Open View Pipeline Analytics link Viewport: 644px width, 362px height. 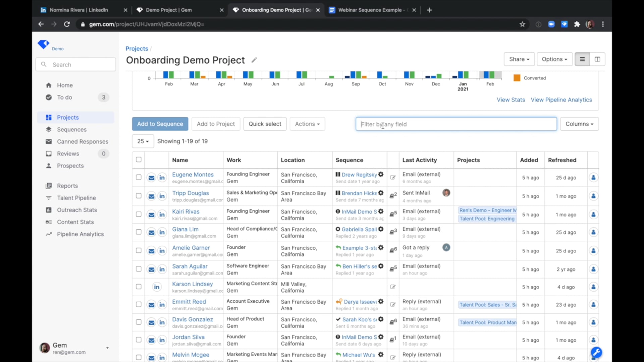(561, 100)
